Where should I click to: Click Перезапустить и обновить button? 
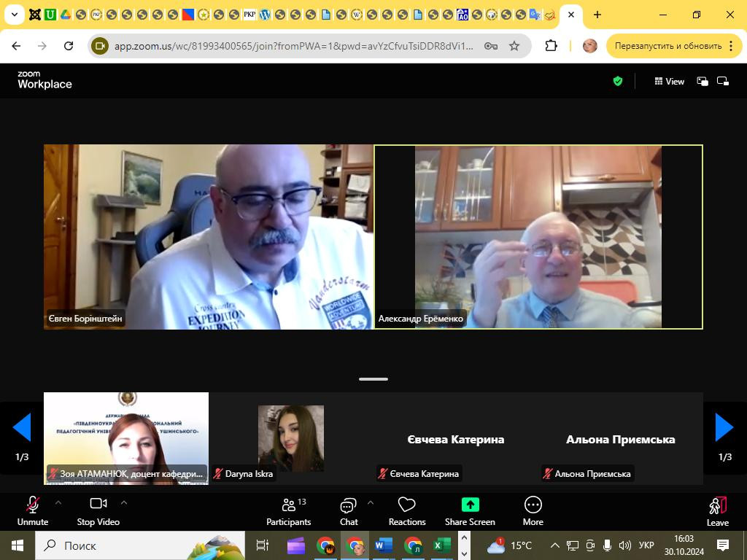point(668,46)
